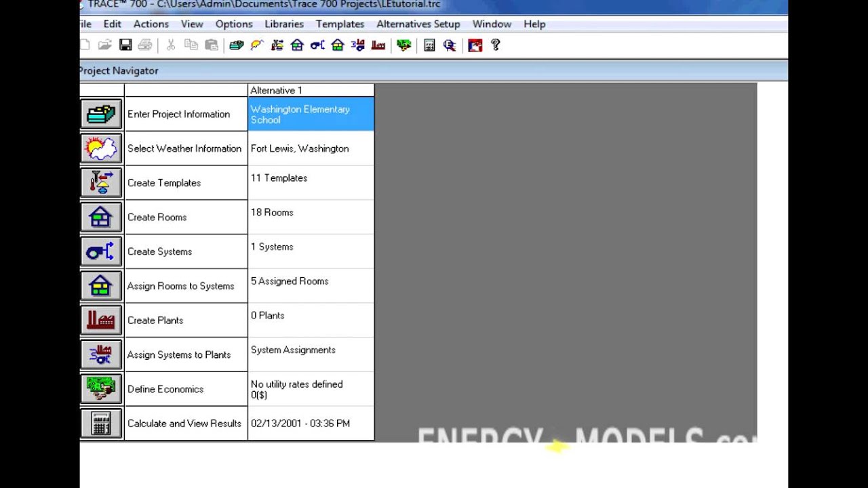Open Assign Rooms to Systems toolbar icon

click(x=338, y=45)
